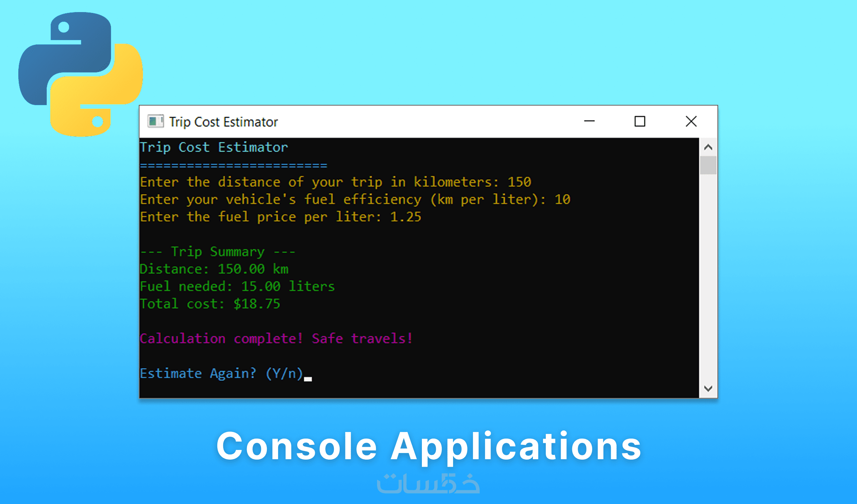
Task: Click the Calculation complete! Safe travels! message
Action: pos(276,338)
